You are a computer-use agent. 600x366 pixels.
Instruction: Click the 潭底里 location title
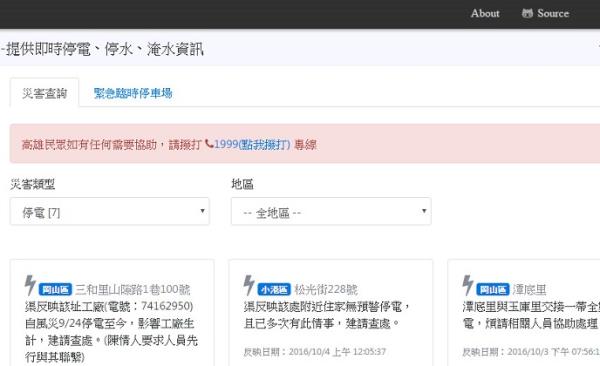click(529, 289)
